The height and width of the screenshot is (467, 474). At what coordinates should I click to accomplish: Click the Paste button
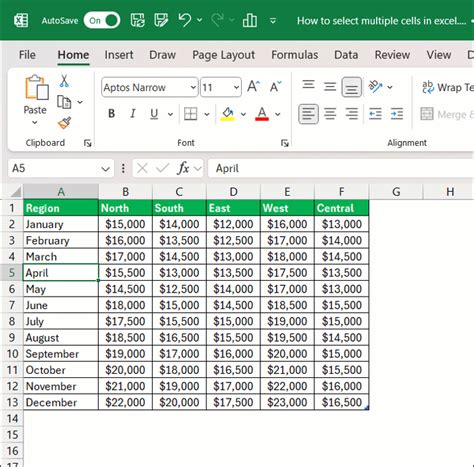click(35, 99)
